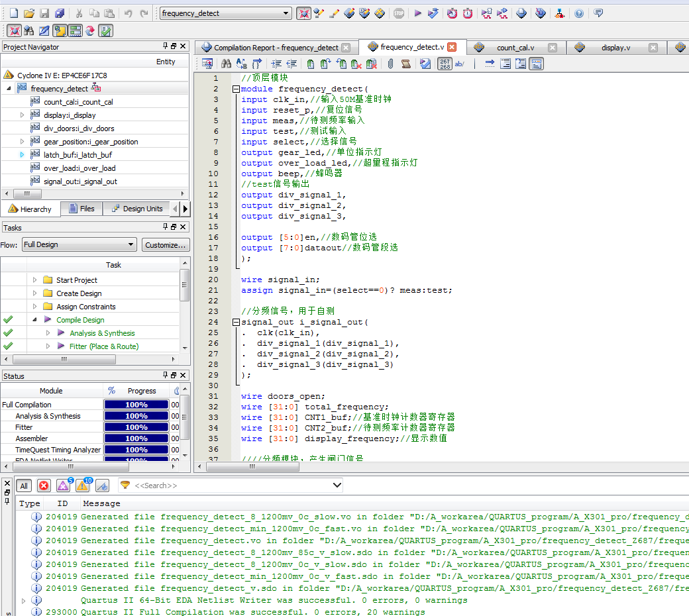Expand latch_buf:i_latch_buf entity
Image resolution: width=689 pixels, height=616 pixels.
pyautogui.click(x=22, y=154)
